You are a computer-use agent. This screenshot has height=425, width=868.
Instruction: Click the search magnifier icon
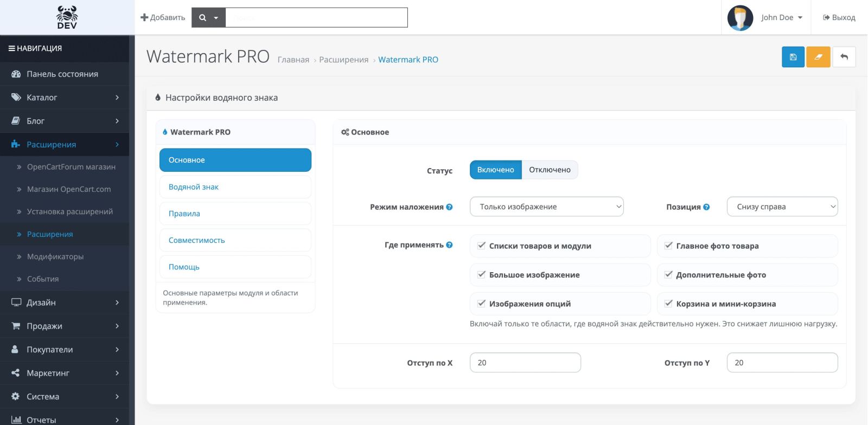point(203,17)
